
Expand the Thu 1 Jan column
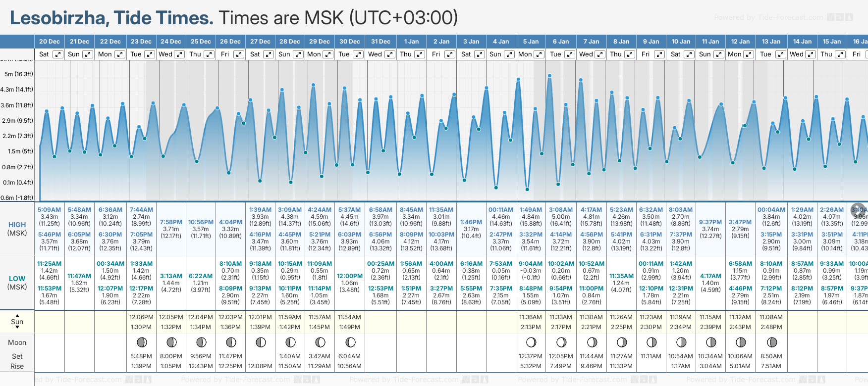[420, 54]
